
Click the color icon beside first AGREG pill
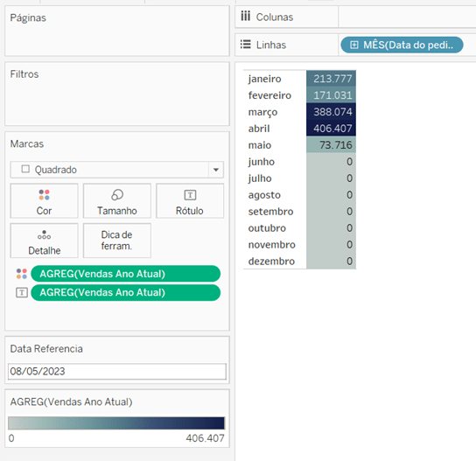pos(22,274)
